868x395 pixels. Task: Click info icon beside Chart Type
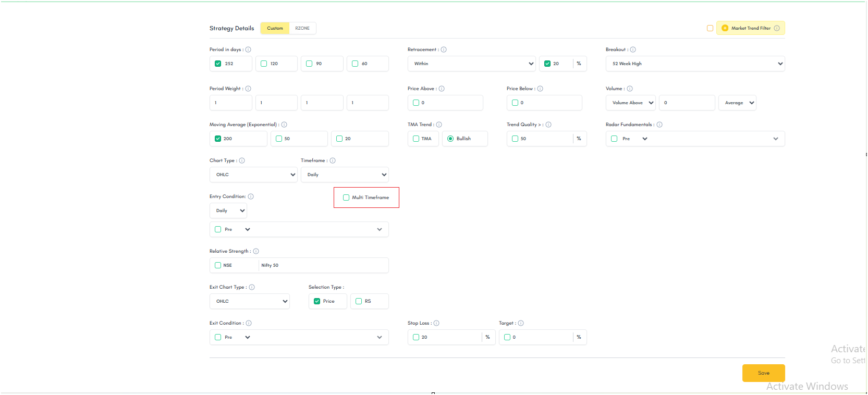pos(242,161)
